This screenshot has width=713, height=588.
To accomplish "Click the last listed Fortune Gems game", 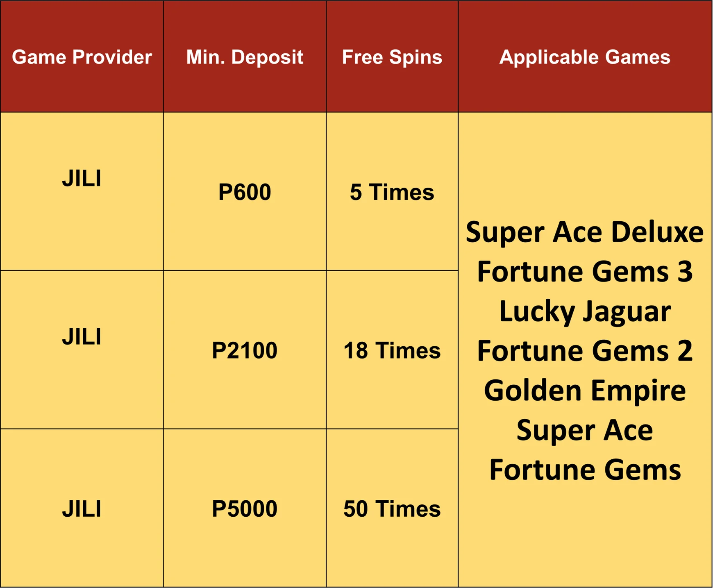I will click(585, 470).
